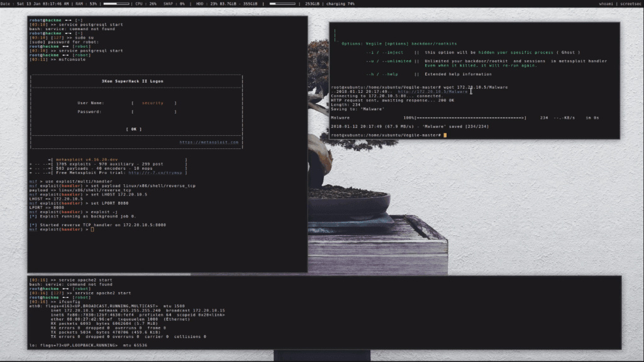Click the scrotsec label in top bar
The image size is (644, 362).
click(630, 4)
